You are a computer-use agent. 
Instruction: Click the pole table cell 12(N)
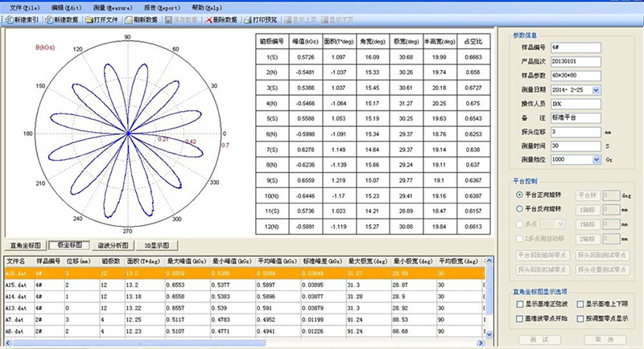click(272, 227)
